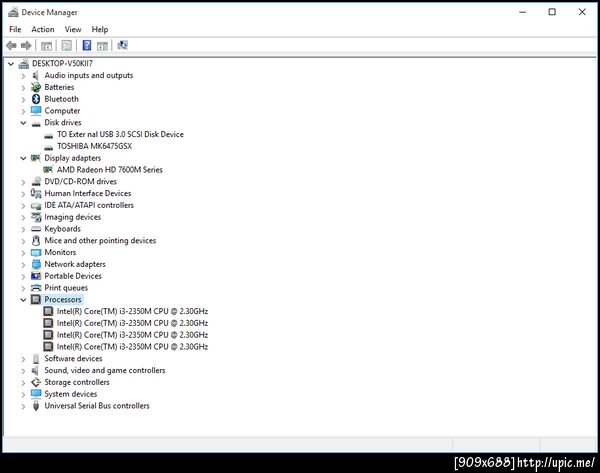
Task: Maximize the Device Manager window
Action: coord(552,12)
